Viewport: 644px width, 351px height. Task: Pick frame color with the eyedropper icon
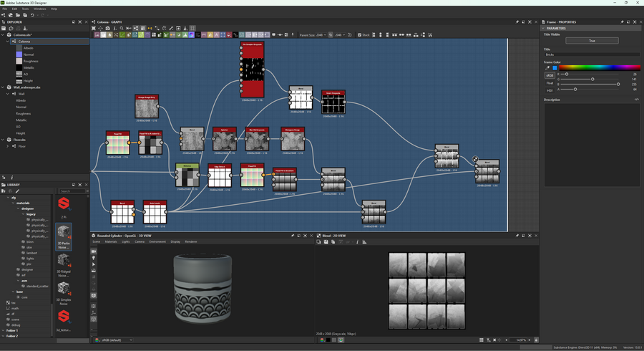(548, 68)
